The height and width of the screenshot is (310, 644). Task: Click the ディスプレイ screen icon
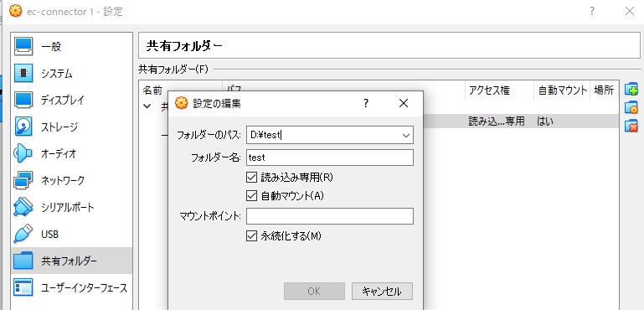click(x=23, y=100)
